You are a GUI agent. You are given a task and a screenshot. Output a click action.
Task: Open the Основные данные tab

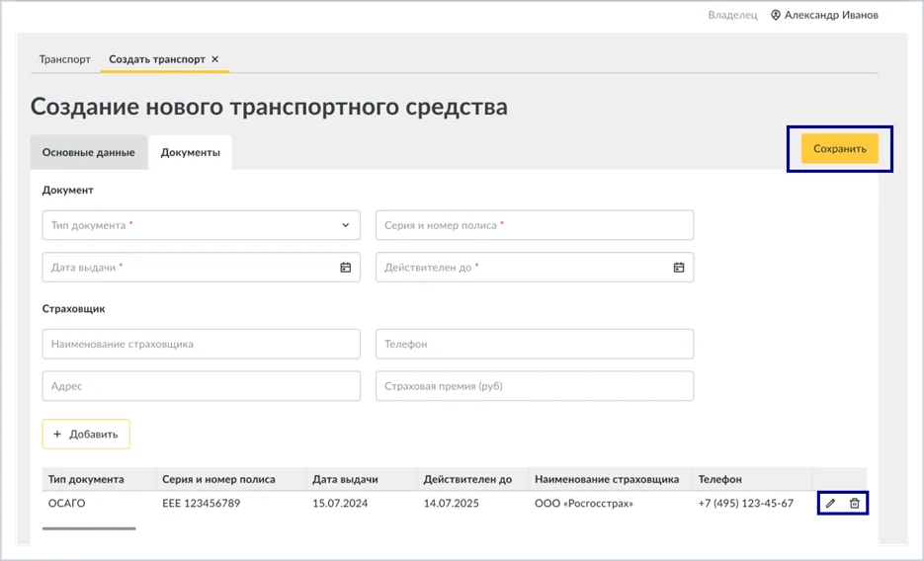[88, 152]
